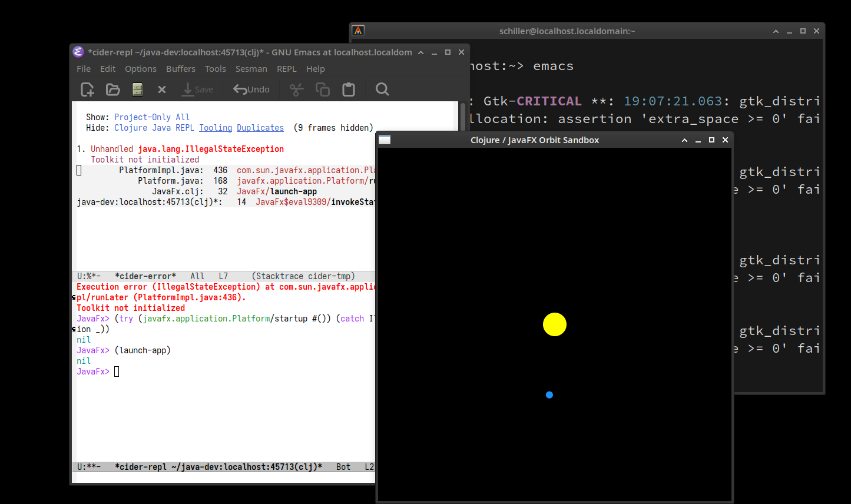Open the directory (Dired) toolbar icon
Image resolution: width=851 pixels, height=504 pixels.
pos(138,89)
